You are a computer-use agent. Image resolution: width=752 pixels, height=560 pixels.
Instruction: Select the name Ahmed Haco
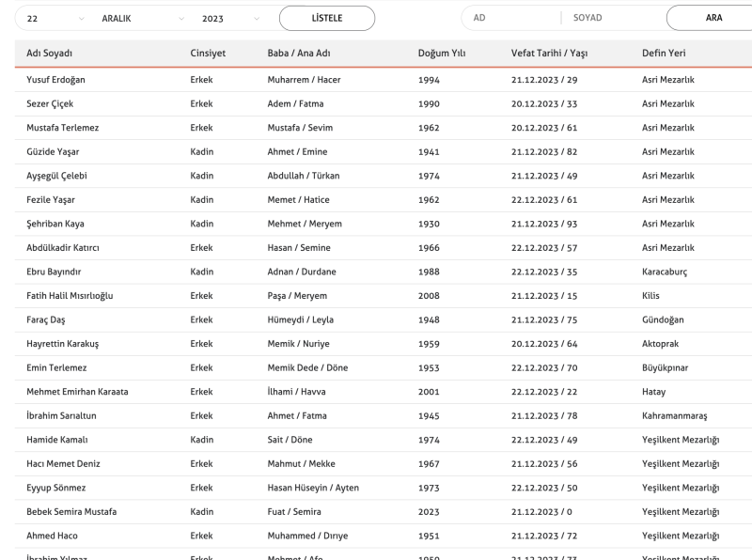(52, 535)
